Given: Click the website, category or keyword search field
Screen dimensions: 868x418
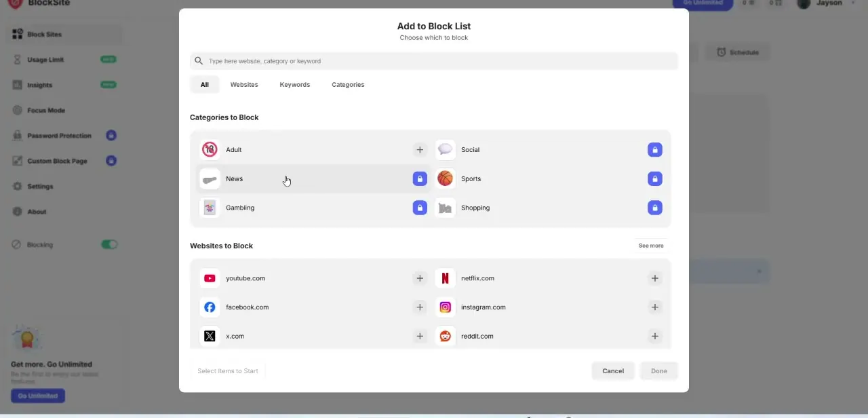Looking at the screenshot, I should point(434,61).
